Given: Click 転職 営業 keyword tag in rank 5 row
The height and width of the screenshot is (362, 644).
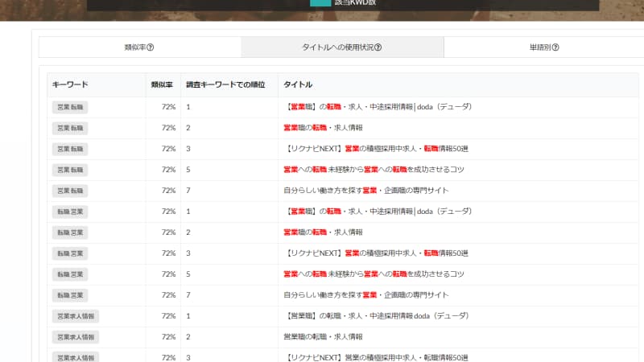Looking at the screenshot, I should pyautogui.click(x=70, y=274).
